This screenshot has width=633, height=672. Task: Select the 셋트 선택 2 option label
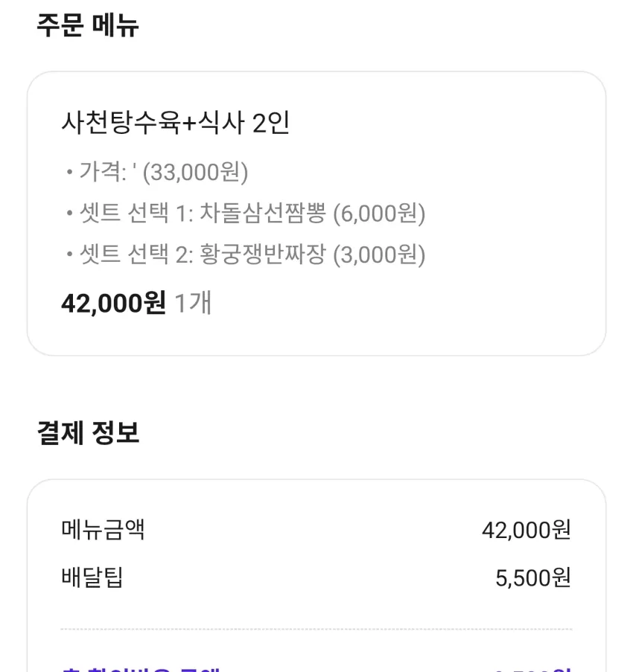point(136,255)
